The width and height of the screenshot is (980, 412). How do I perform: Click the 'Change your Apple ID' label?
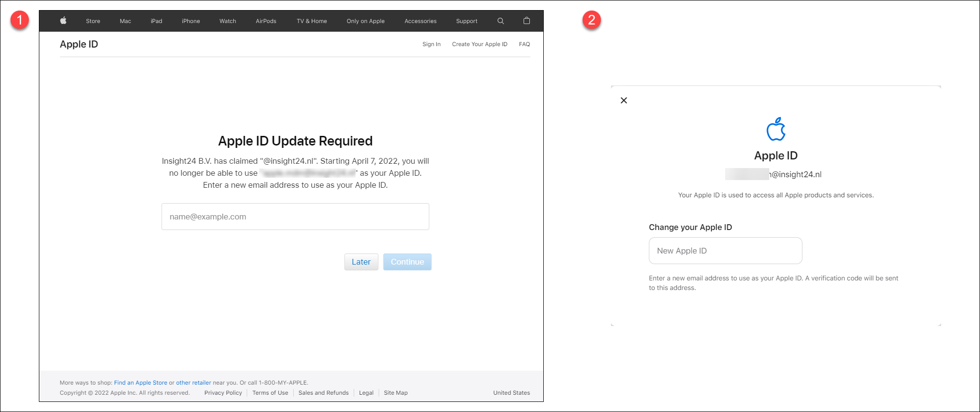(690, 227)
